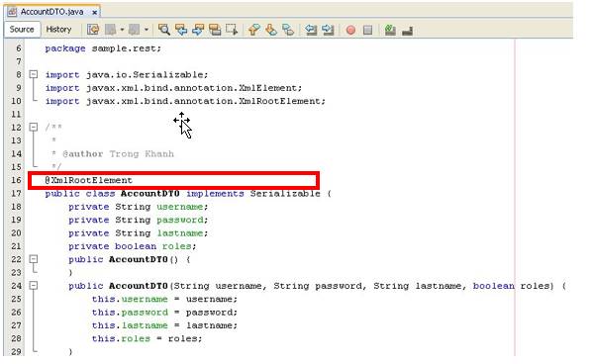Toggle rectangular selection mode
The image size is (592, 364).
(232, 30)
